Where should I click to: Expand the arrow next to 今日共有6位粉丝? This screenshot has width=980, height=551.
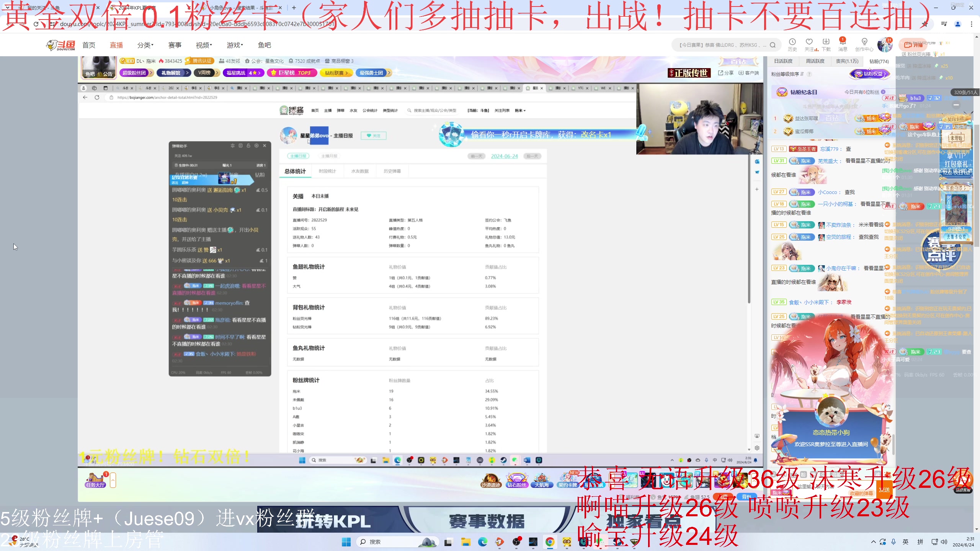(883, 92)
